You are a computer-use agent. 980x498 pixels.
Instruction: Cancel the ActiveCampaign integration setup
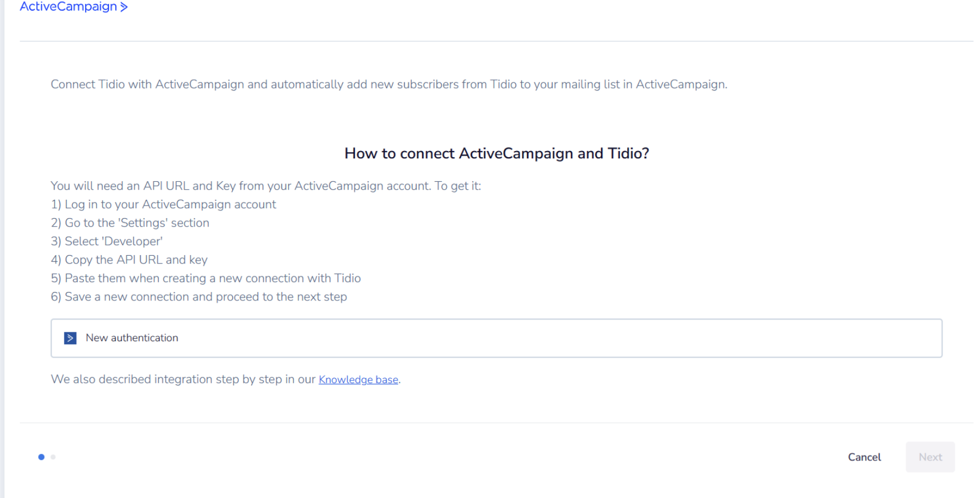pos(864,457)
